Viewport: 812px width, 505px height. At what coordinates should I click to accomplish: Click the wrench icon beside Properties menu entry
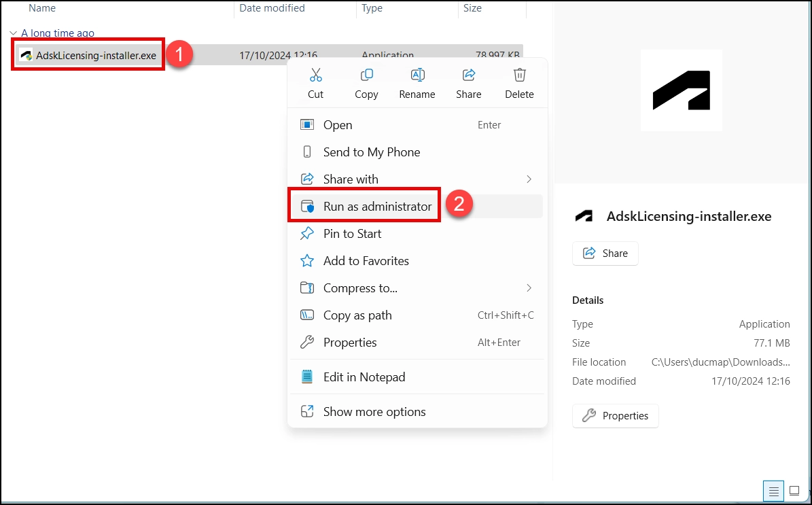[x=307, y=342]
